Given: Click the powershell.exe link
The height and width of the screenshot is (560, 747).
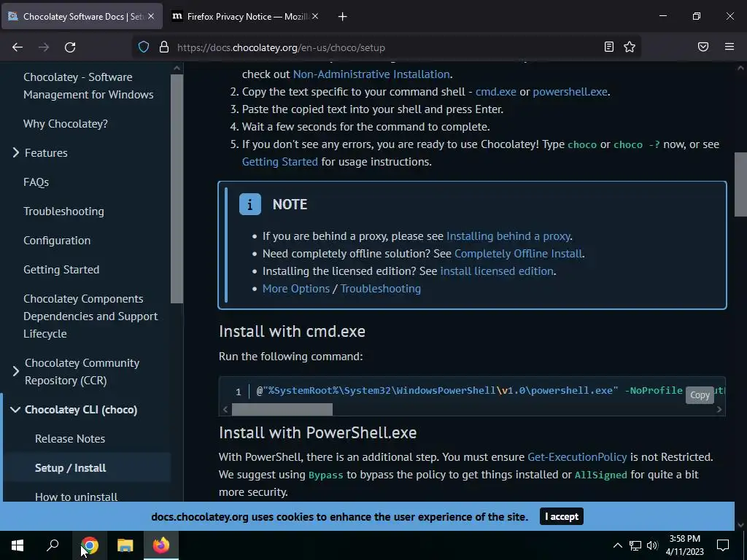Looking at the screenshot, I should tap(570, 92).
